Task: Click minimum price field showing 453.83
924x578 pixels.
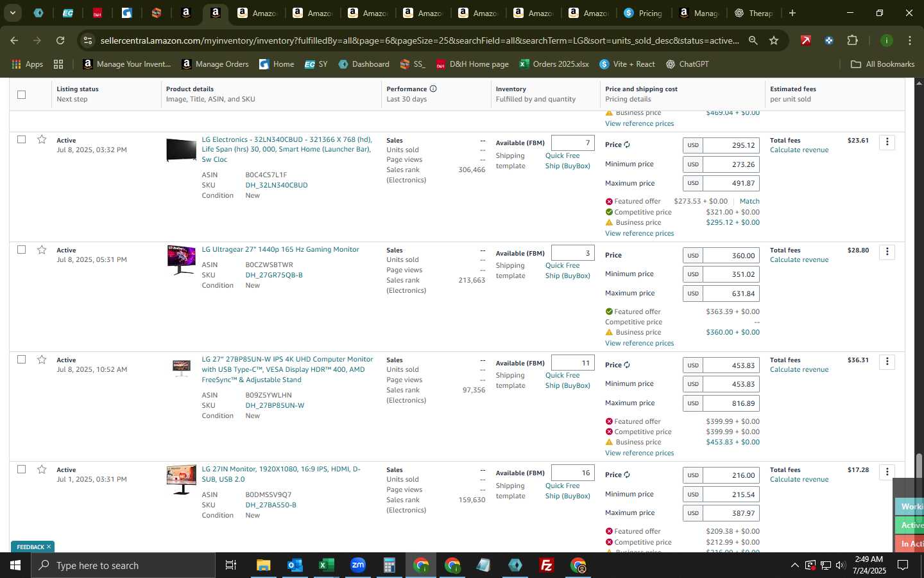Action: [731, 384]
